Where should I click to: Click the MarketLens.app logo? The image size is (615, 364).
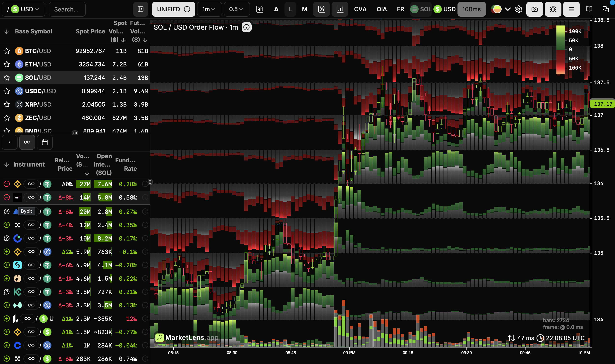[187, 337]
